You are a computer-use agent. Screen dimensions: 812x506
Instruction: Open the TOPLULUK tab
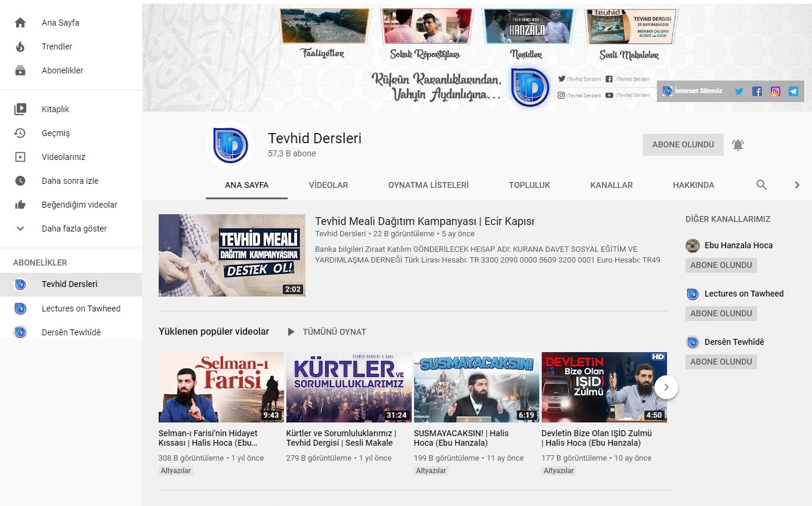tap(529, 185)
